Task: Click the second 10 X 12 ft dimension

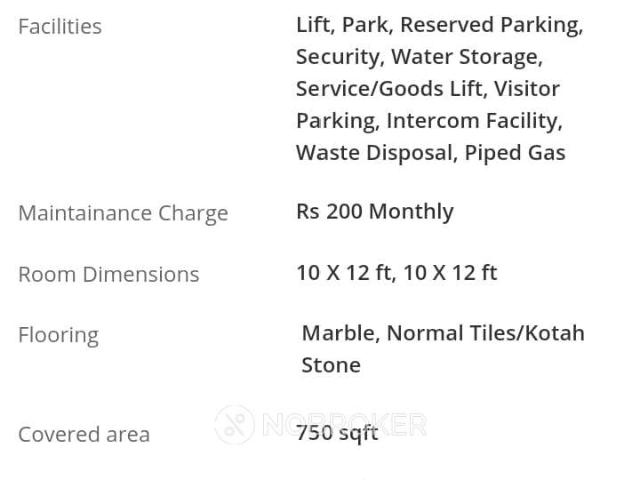Action: tap(451, 273)
